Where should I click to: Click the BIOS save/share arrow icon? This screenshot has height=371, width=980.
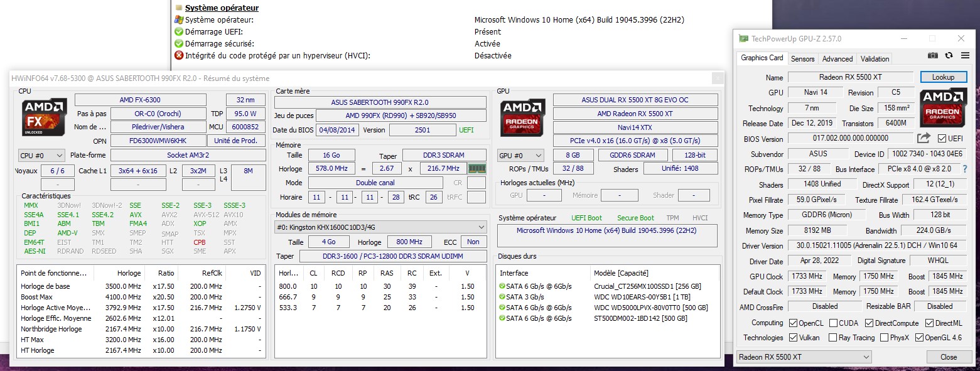[923, 137]
